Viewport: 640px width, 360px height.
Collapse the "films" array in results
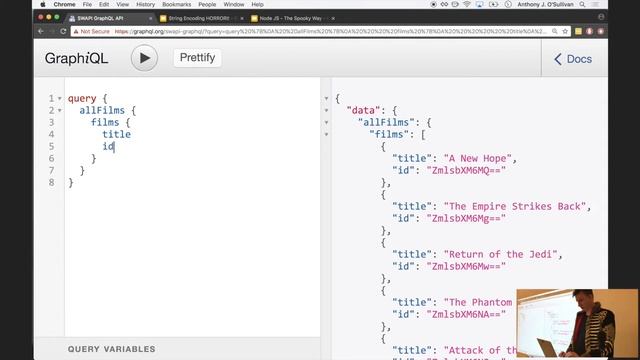tap(326, 134)
